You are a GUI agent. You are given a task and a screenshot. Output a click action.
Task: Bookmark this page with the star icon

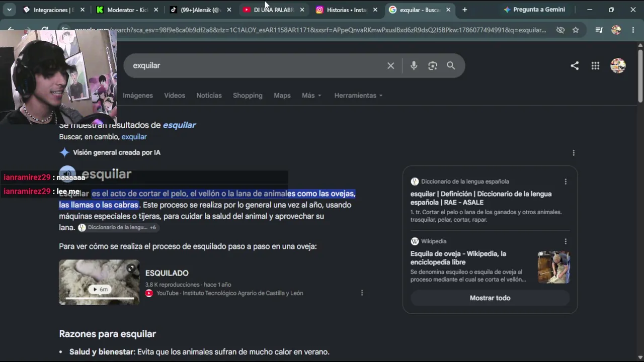coord(576,30)
